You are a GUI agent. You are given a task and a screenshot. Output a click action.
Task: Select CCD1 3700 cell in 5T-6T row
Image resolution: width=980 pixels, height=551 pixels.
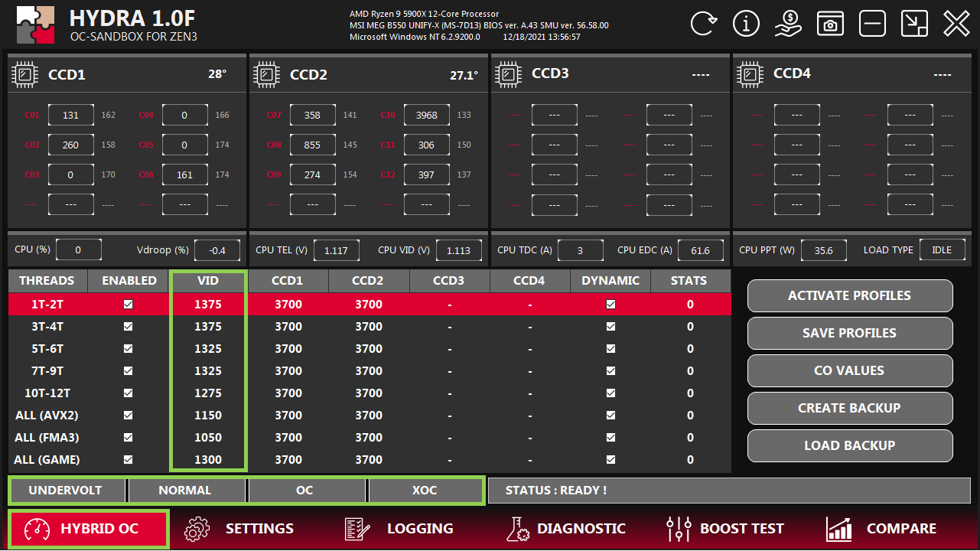click(288, 349)
